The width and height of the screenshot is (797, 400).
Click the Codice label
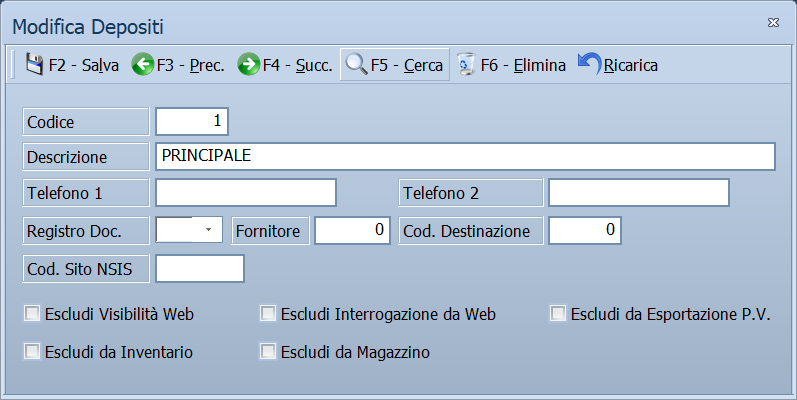pos(86,121)
